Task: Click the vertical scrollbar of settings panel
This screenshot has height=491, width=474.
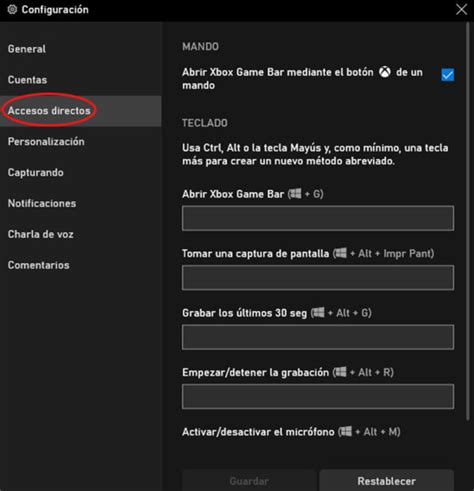Action: coord(468,220)
